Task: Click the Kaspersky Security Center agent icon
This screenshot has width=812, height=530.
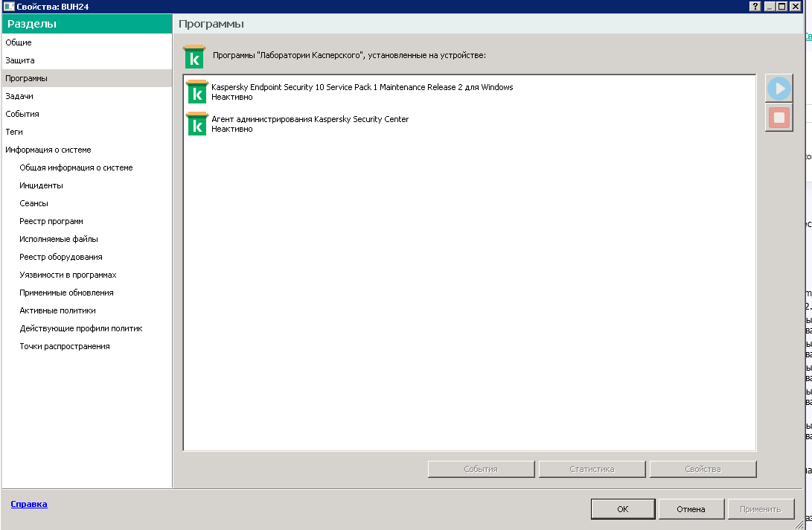Action: tap(196, 124)
